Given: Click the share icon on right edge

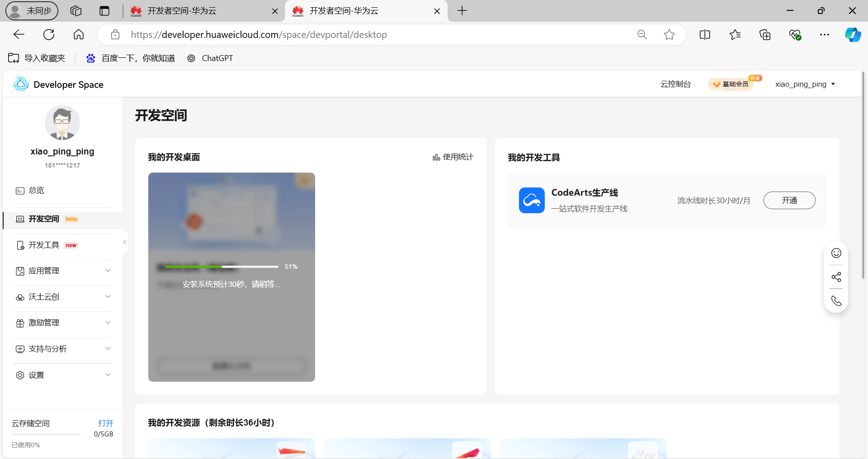Looking at the screenshot, I should [x=836, y=276].
